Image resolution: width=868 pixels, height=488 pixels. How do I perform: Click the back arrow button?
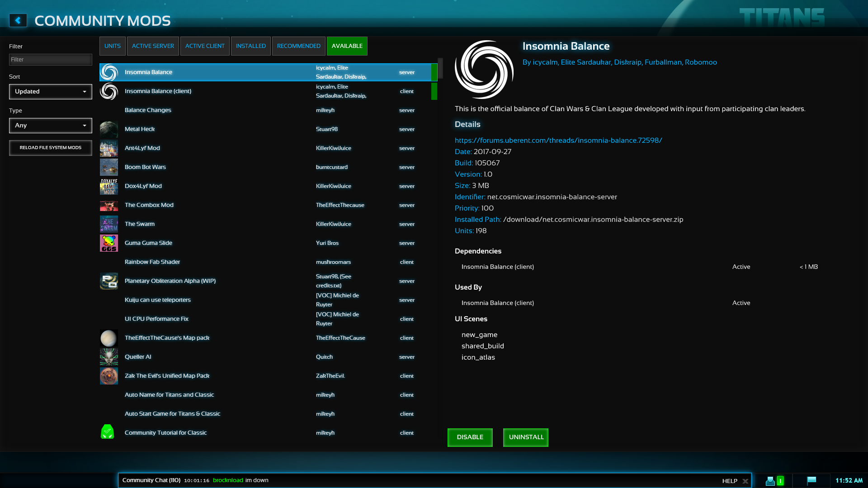pos(18,20)
